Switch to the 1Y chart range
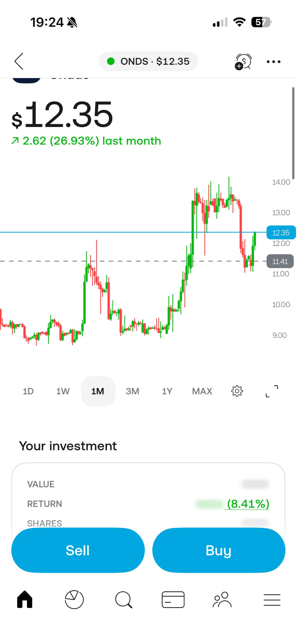This screenshot has height=644, width=297. (167, 391)
